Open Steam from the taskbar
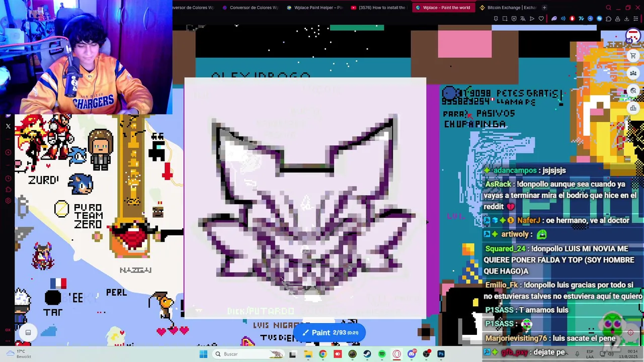The height and width of the screenshot is (362, 644). pyautogui.click(x=367, y=354)
